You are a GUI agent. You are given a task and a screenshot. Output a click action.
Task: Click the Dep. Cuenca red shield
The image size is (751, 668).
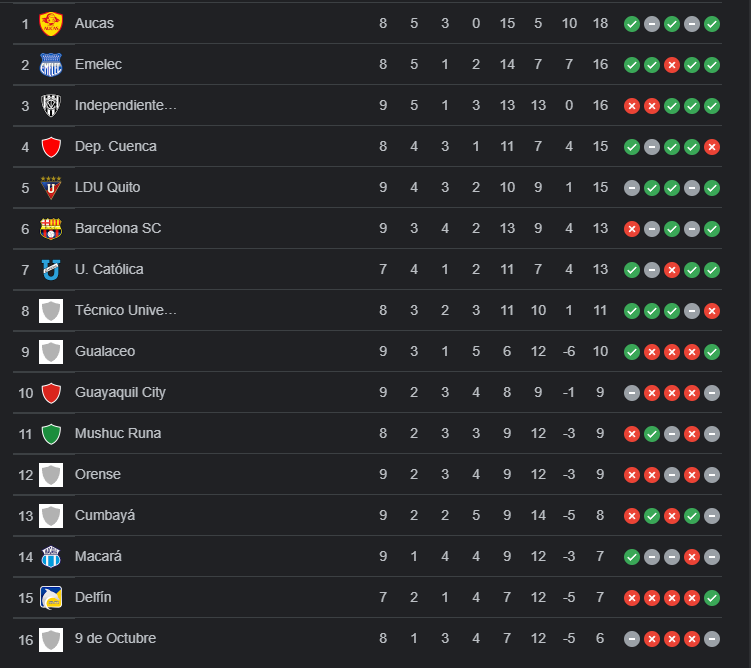[x=51, y=146]
